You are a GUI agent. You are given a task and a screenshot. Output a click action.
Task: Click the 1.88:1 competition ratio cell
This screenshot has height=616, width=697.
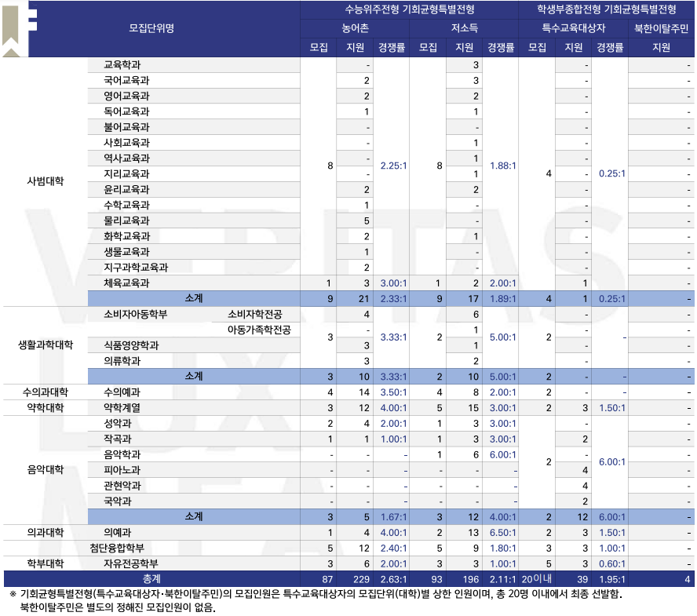tap(503, 166)
